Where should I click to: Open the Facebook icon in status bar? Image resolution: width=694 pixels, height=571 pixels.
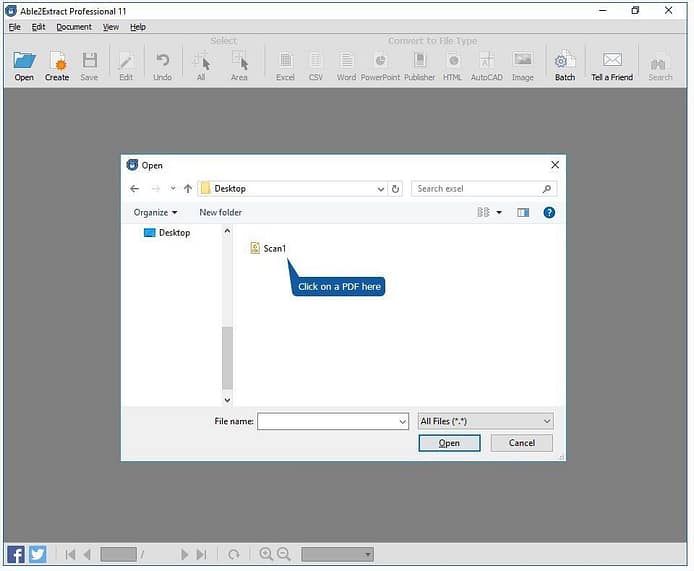coord(16,554)
